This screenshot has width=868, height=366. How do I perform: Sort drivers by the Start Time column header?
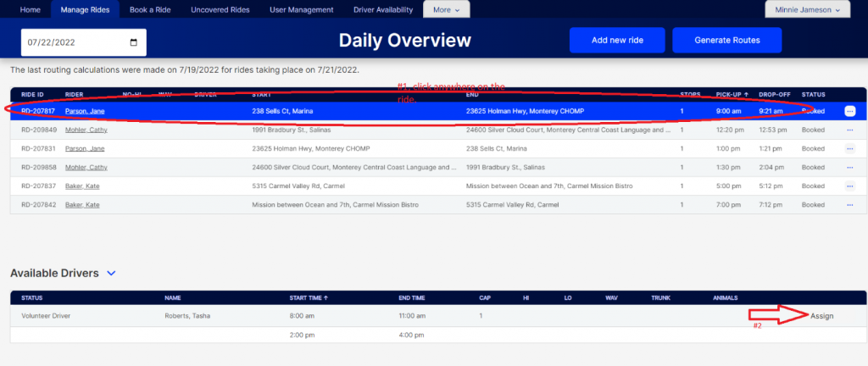[309, 297]
